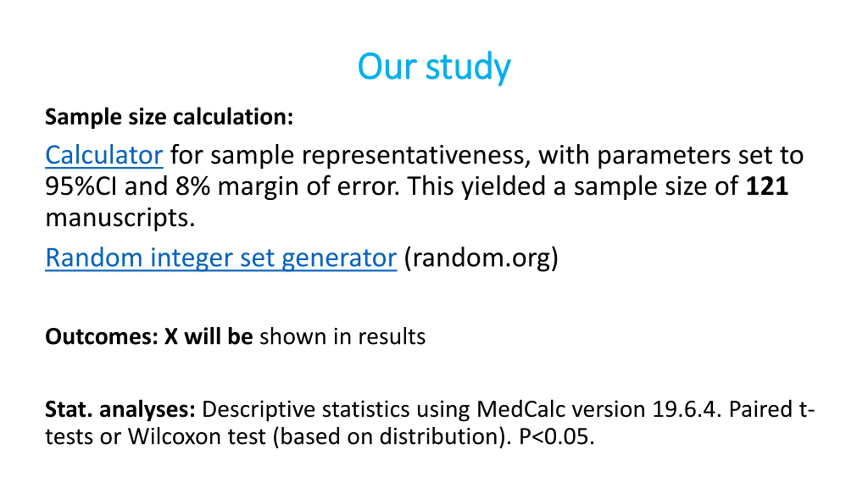The width and height of the screenshot is (868, 488).
Task: Click the '95%CI' text
Action: 81,186
